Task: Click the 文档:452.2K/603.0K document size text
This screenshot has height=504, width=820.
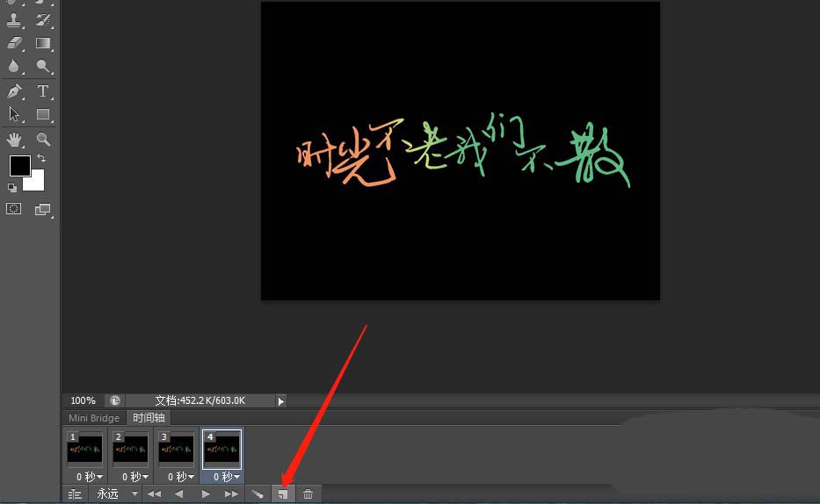Action: 200,400
